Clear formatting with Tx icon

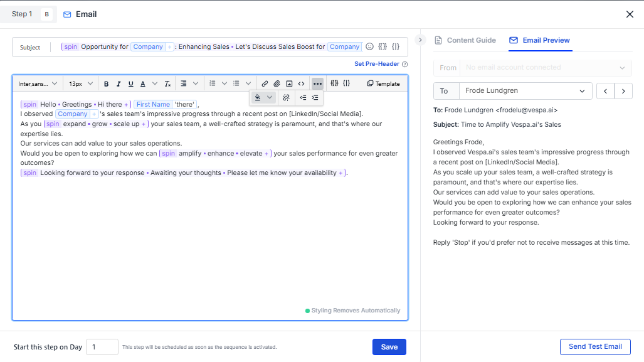(167, 84)
